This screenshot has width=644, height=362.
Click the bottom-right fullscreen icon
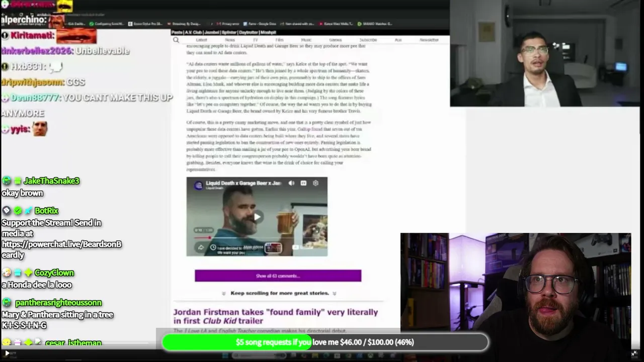point(634,353)
